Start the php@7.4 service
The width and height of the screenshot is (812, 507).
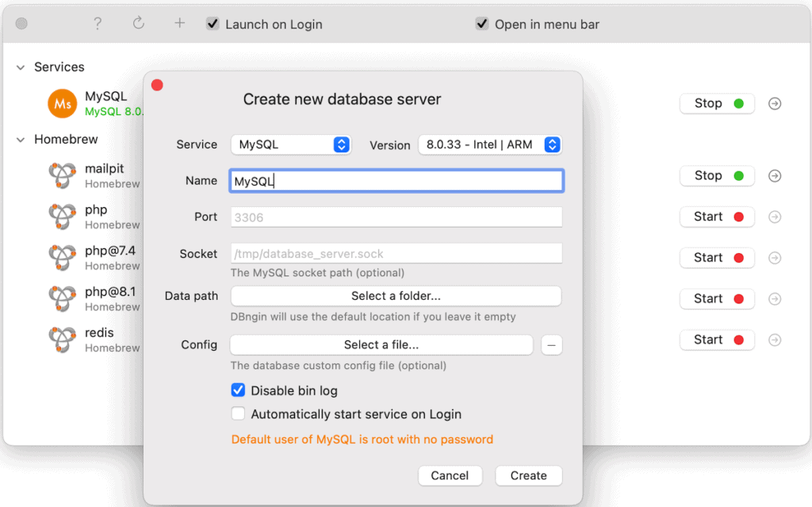(717, 258)
